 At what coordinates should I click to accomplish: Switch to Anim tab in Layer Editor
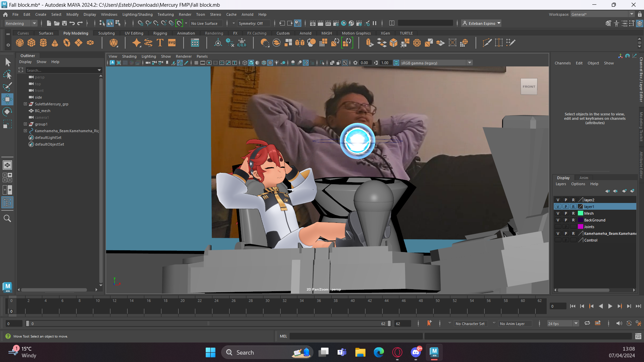(x=584, y=178)
